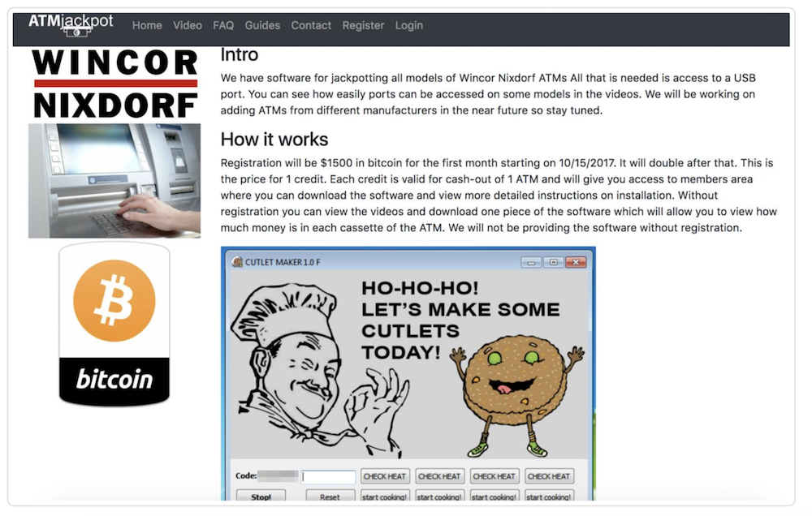This screenshot has height=516, width=812.
Task: Minimize the Cutlet Maker window
Action: [x=531, y=262]
